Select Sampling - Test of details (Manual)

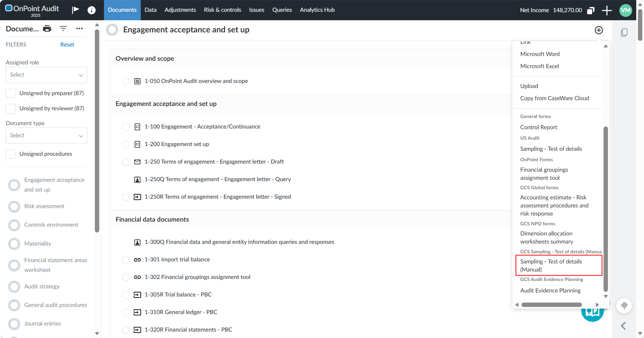pyautogui.click(x=559, y=265)
